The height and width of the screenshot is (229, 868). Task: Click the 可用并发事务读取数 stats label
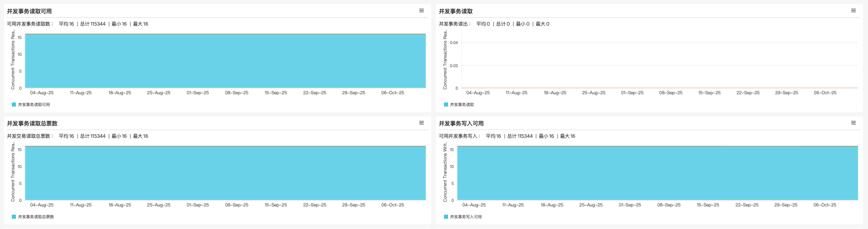(30, 24)
